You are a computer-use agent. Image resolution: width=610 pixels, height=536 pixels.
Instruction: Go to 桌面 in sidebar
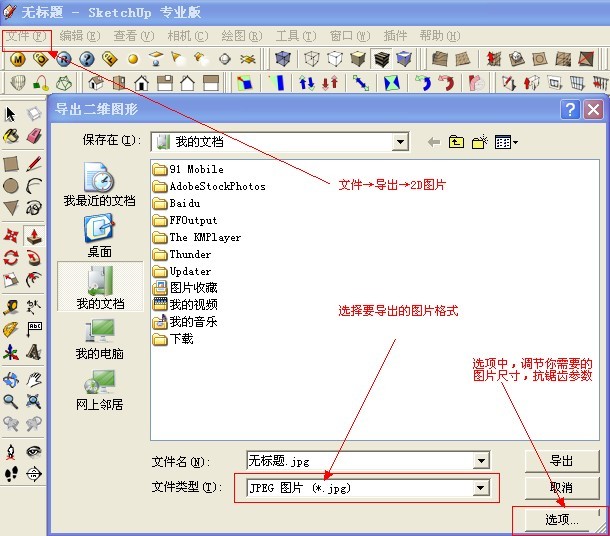pos(100,236)
